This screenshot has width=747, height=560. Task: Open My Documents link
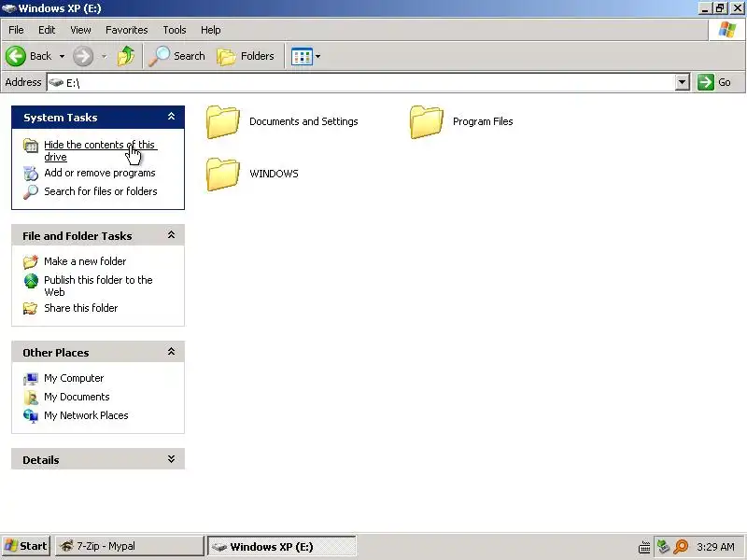click(77, 397)
